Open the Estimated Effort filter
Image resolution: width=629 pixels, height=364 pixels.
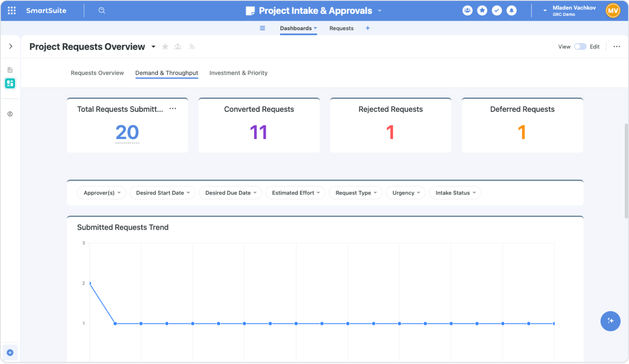click(296, 193)
